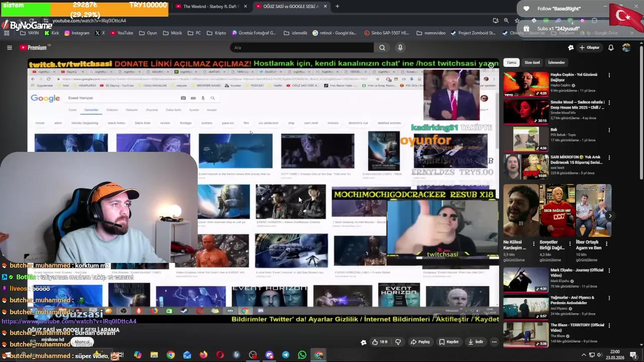644x362 pixels.
Task: Open the Mail app from taskbar
Action: 187,355
